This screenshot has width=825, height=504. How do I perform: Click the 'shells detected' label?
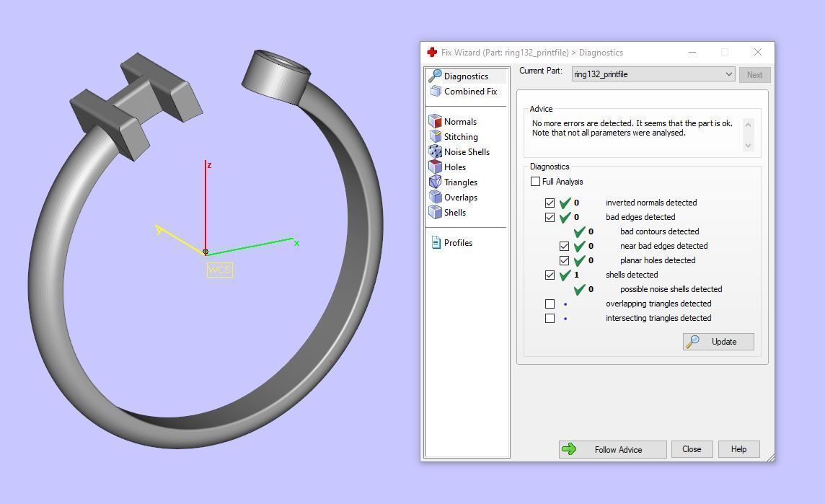[632, 275]
